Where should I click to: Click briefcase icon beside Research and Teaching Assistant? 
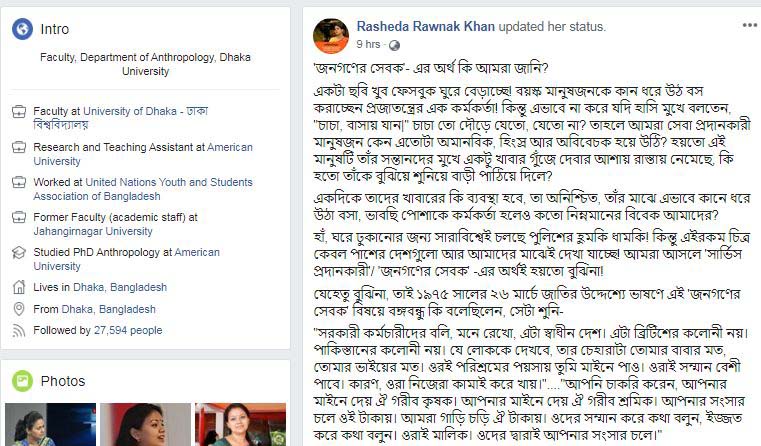(18, 147)
